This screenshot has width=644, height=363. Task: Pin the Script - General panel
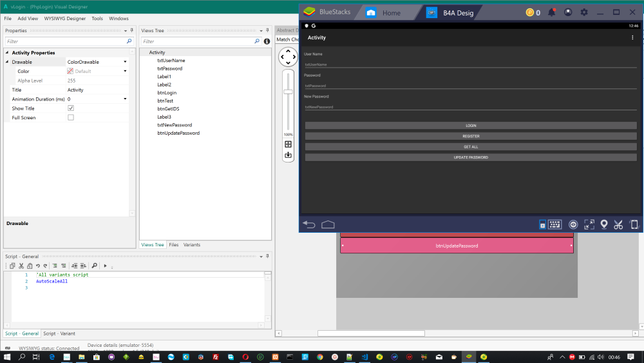click(267, 256)
